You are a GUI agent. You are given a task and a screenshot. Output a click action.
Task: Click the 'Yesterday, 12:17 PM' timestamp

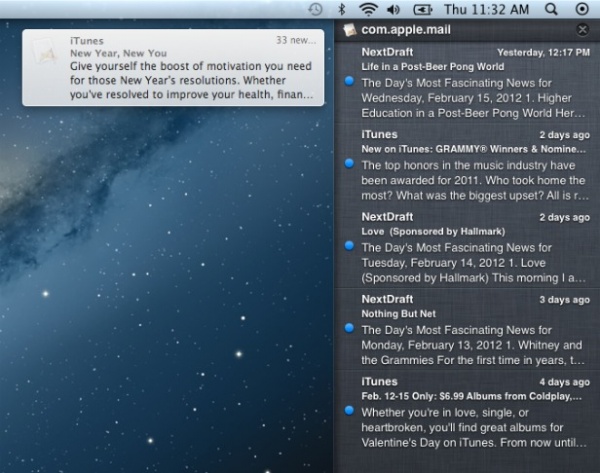(543, 52)
